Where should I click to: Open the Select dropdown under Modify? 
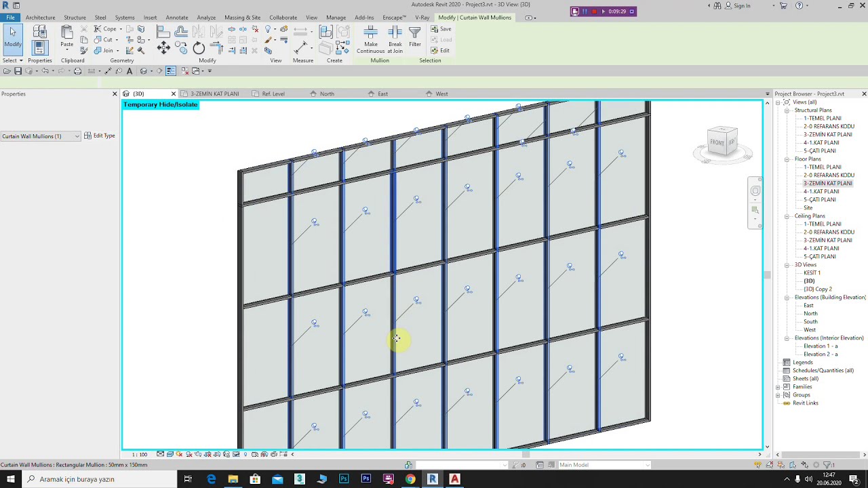(x=12, y=60)
